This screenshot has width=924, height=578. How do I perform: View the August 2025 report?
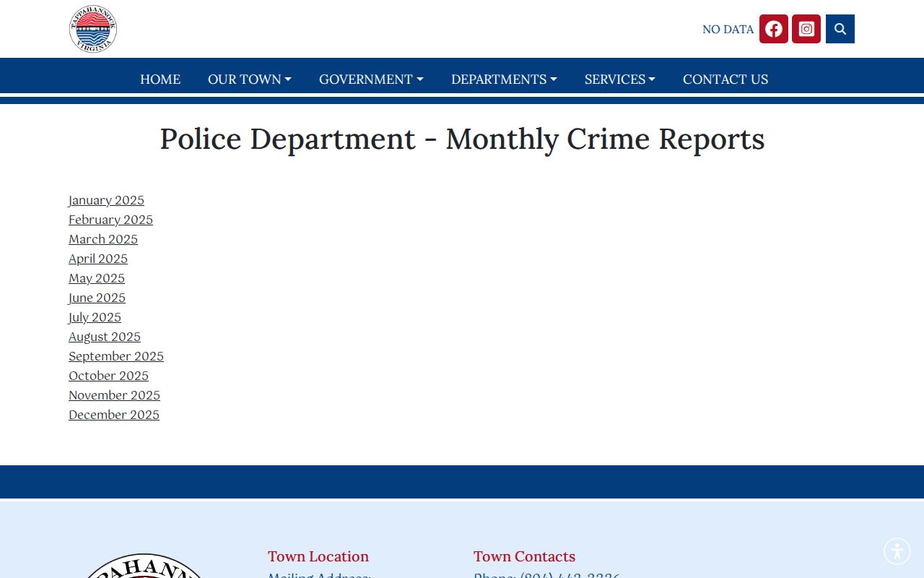tap(105, 337)
